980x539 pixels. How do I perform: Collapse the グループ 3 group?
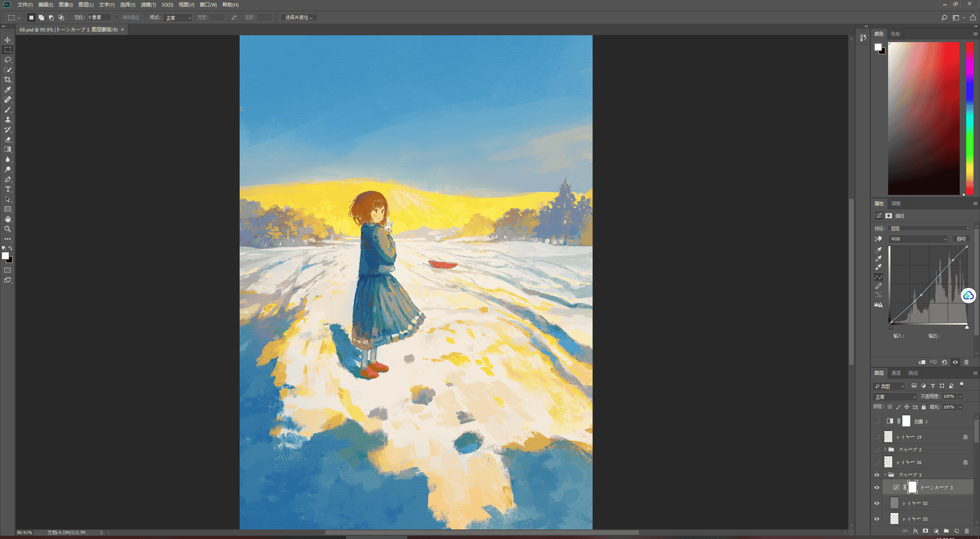[885, 475]
